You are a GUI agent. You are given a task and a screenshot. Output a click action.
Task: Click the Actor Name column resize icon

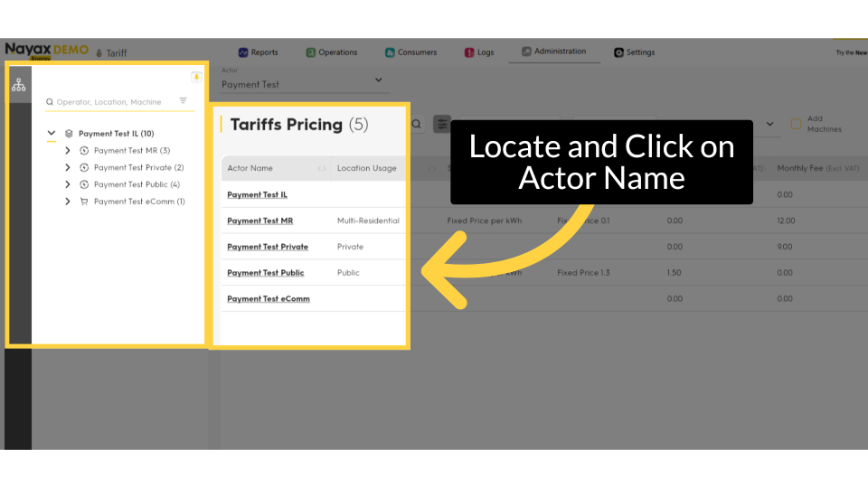pyautogui.click(x=322, y=169)
